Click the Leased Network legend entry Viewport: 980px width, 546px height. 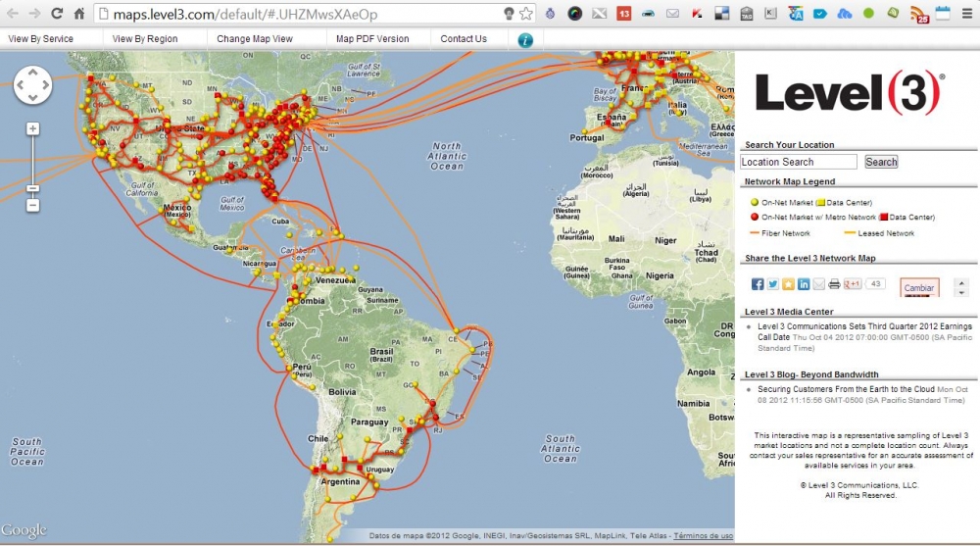point(879,233)
